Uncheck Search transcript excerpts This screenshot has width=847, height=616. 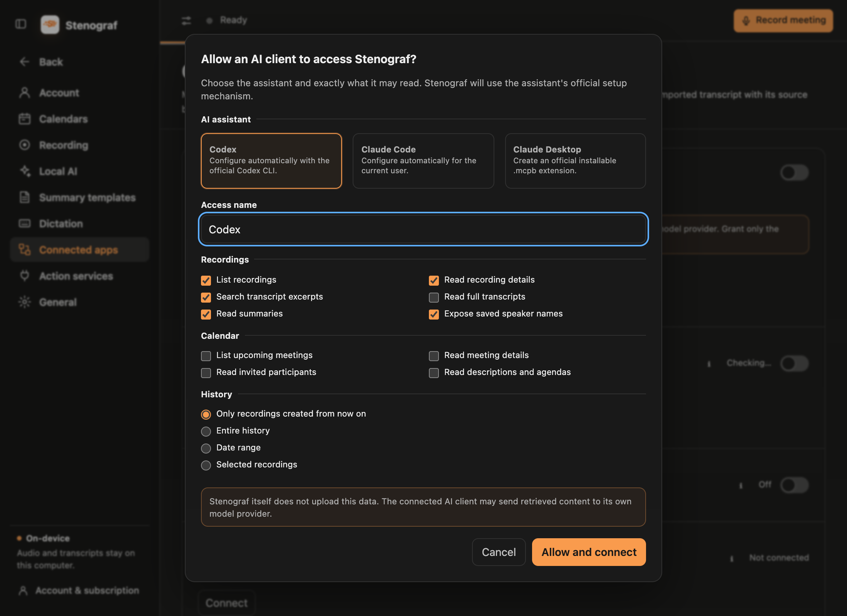coord(206,297)
